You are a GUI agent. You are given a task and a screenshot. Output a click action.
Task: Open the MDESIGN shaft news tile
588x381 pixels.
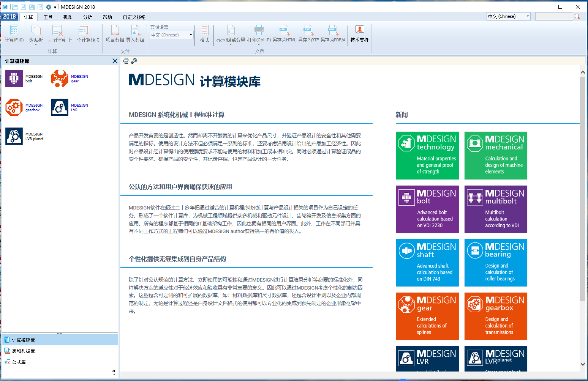tap(427, 263)
